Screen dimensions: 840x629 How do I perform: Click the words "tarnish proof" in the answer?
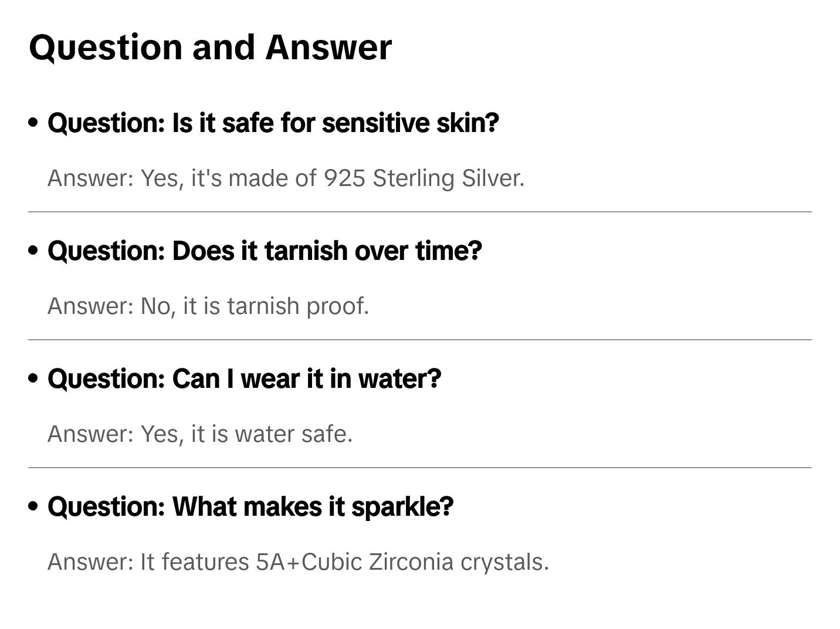click(x=297, y=306)
